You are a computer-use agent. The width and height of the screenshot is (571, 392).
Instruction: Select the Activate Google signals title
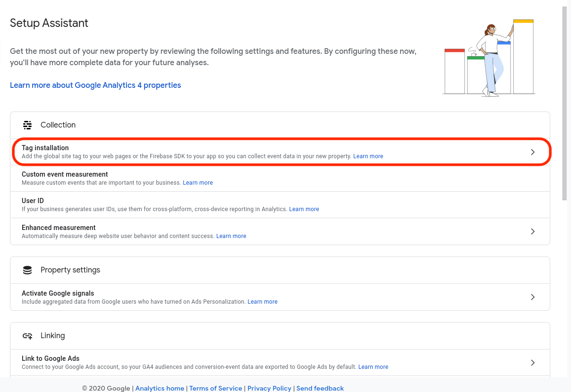[x=58, y=293]
